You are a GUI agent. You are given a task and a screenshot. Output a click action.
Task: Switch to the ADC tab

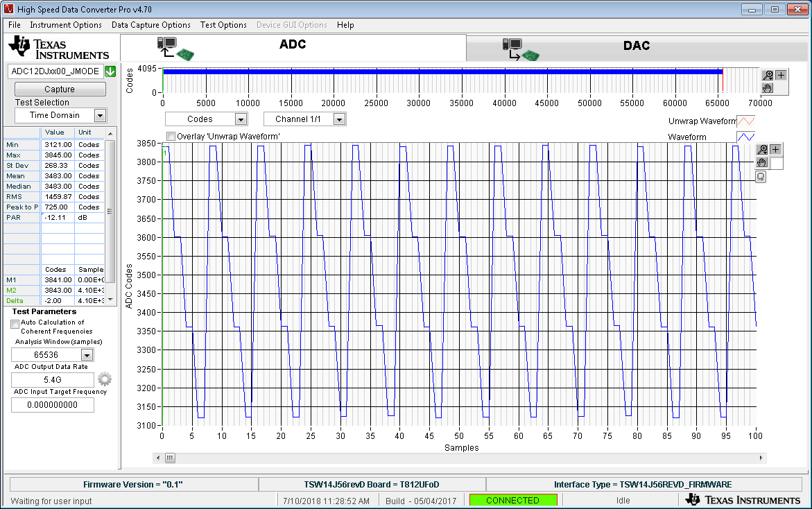pyautogui.click(x=293, y=48)
